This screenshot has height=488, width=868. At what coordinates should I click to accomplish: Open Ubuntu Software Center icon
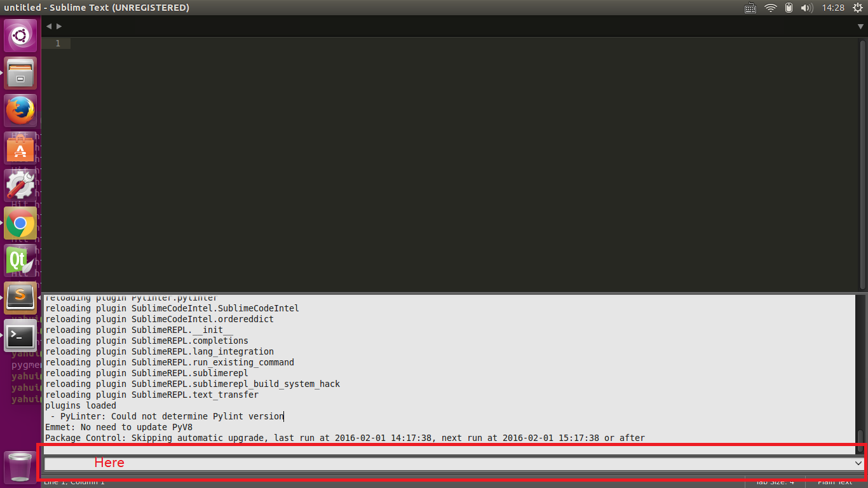pos(21,148)
